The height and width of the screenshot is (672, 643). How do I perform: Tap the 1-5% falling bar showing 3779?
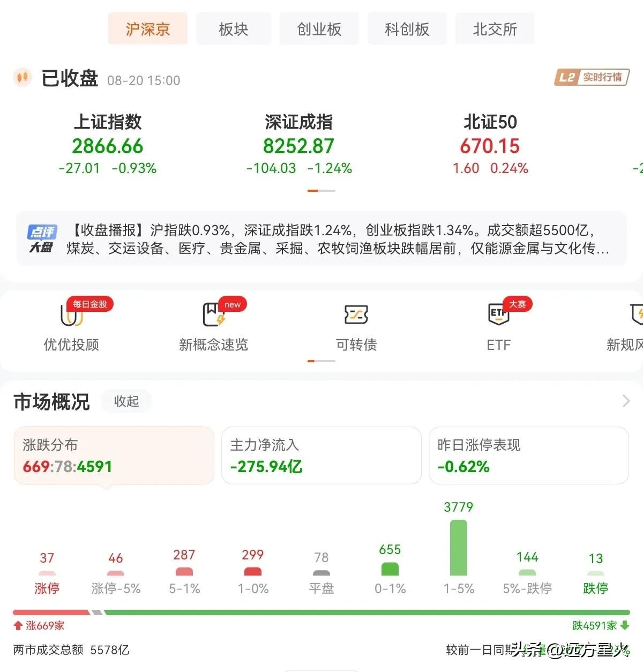(459, 548)
